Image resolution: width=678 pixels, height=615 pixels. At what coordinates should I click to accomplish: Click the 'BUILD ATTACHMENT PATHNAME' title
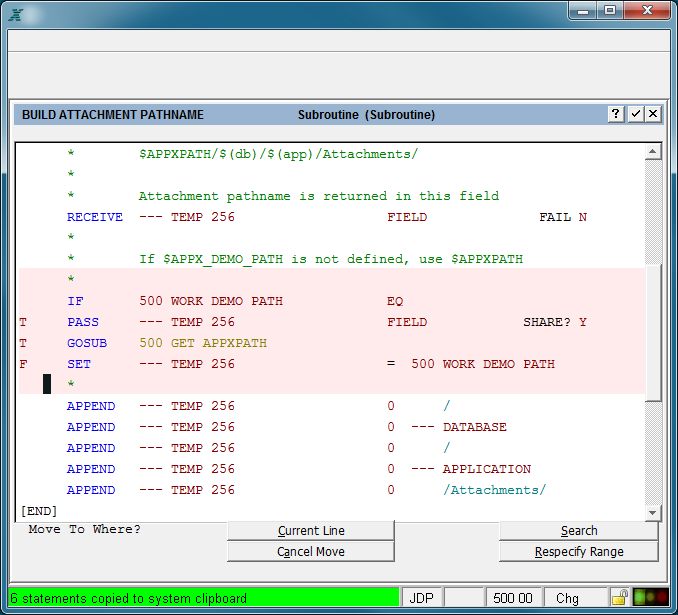click(x=113, y=115)
